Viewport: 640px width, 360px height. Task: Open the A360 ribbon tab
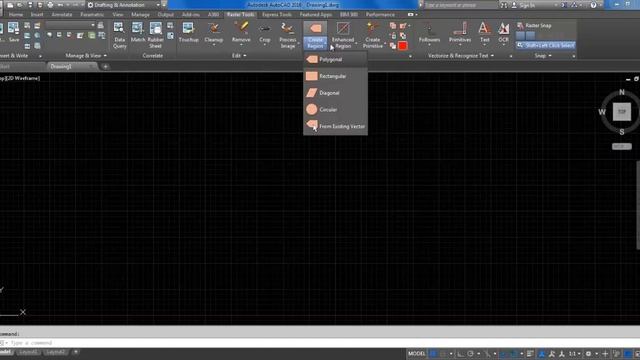click(x=213, y=14)
